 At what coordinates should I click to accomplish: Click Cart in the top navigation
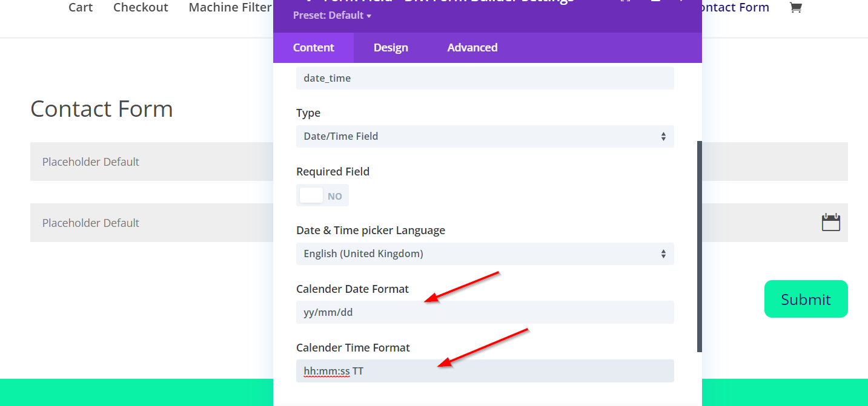click(81, 7)
